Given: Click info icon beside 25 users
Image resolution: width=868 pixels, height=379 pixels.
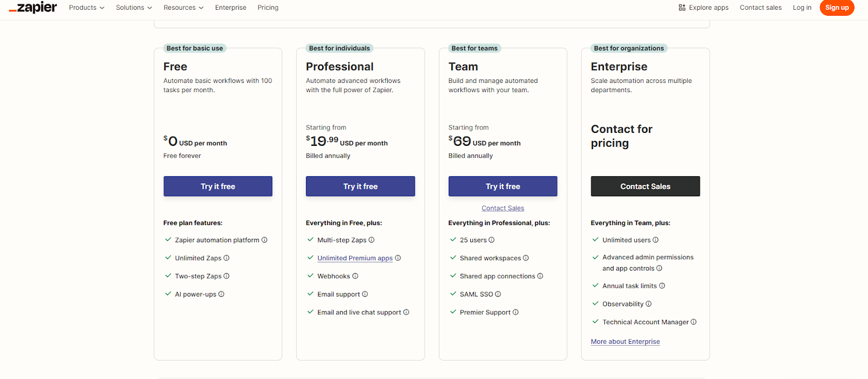Looking at the screenshot, I should point(492,240).
